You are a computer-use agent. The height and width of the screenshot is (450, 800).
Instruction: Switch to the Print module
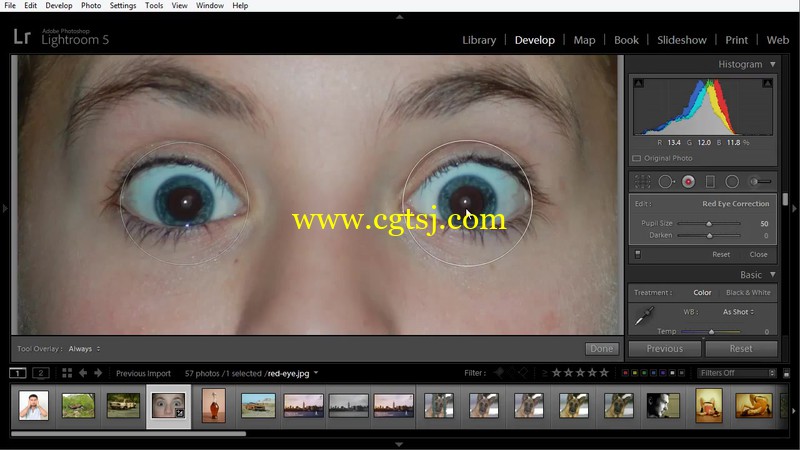point(736,40)
